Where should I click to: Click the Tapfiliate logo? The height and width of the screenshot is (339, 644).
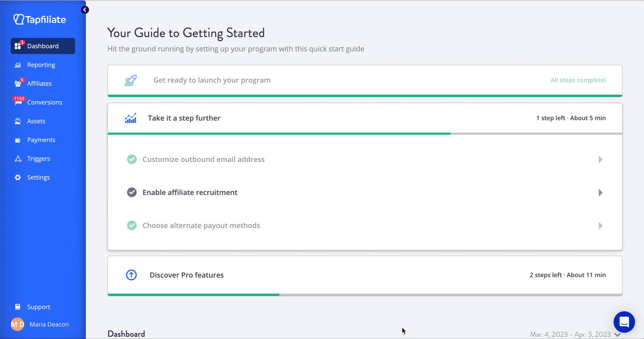[40, 19]
